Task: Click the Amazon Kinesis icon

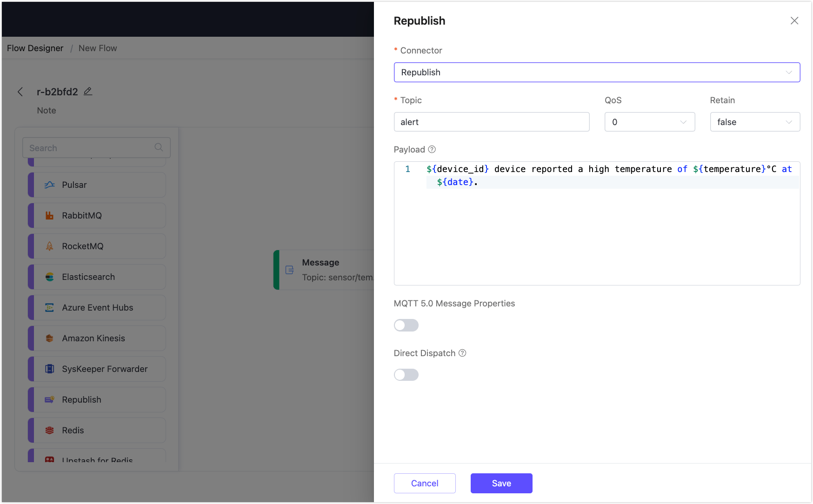Action: click(50, 338)
